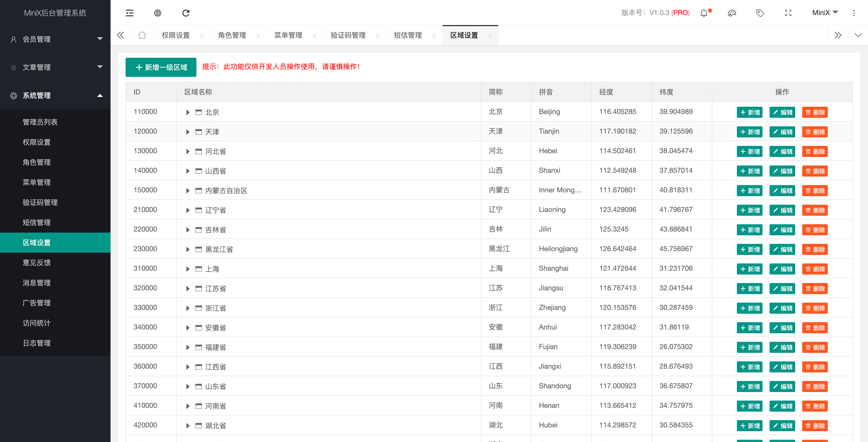Close the 短信管理 tab
The height and width of the screenshot is (442, 868).
[x=434, y=35]
